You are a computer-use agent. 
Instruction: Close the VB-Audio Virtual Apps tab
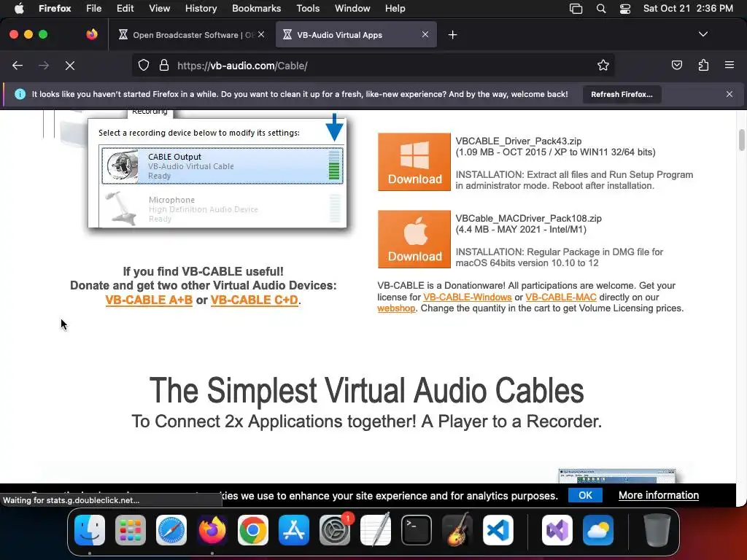coord(425,34)
